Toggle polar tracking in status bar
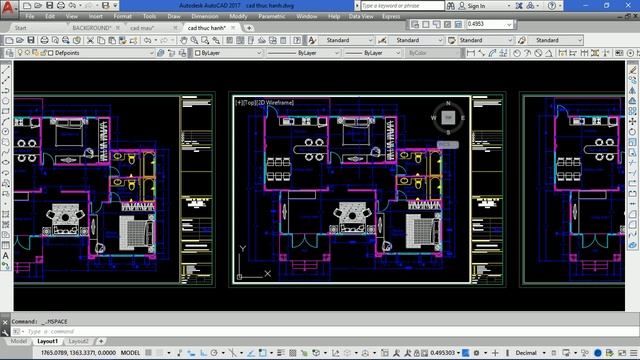The height and width of the screenshot is (360, 640). 214,353
